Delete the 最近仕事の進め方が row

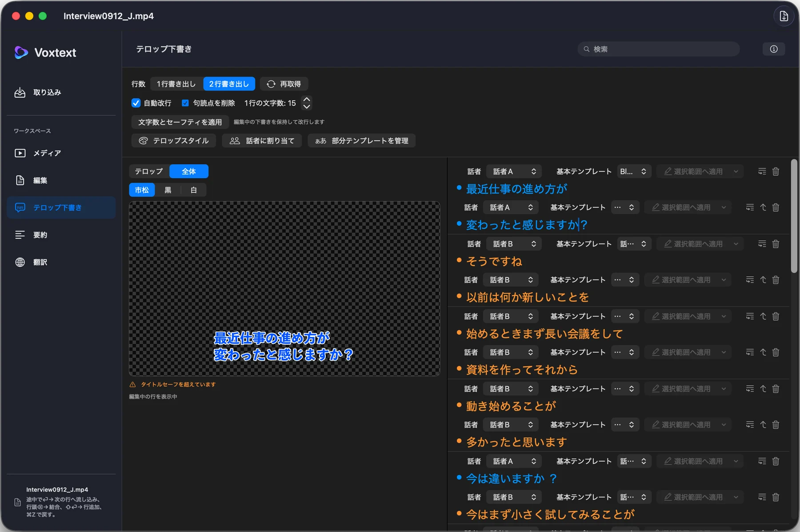click(x=776, y=171)
